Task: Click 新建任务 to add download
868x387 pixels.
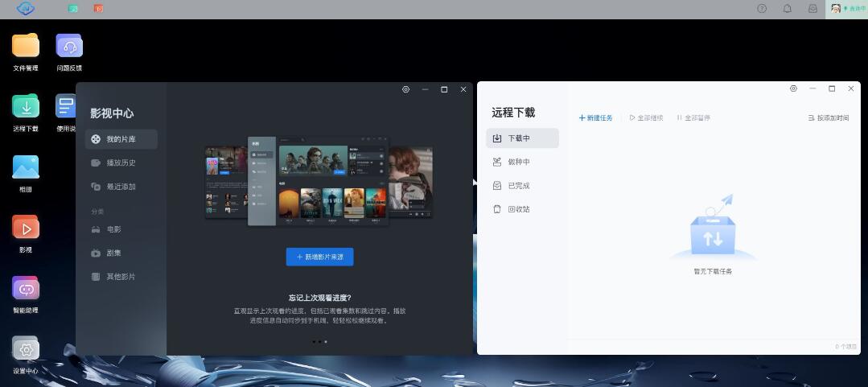Action: 595,118
